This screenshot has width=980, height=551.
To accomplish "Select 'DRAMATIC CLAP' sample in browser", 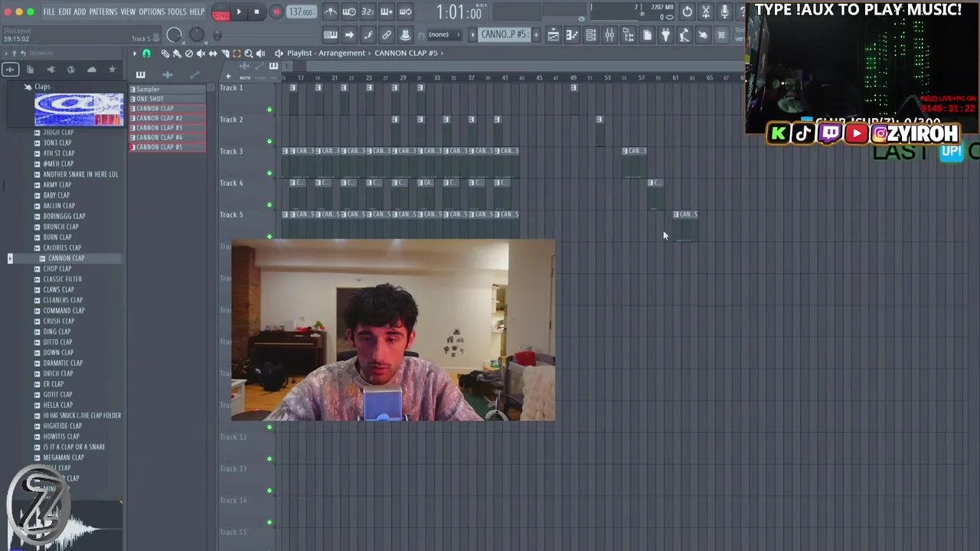I will tap(63, 363).
